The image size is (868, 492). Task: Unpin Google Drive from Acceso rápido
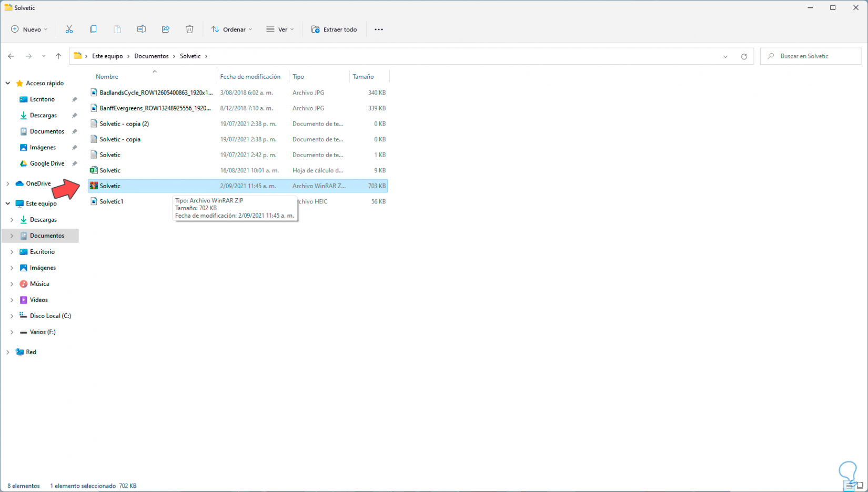coord(75,163)
